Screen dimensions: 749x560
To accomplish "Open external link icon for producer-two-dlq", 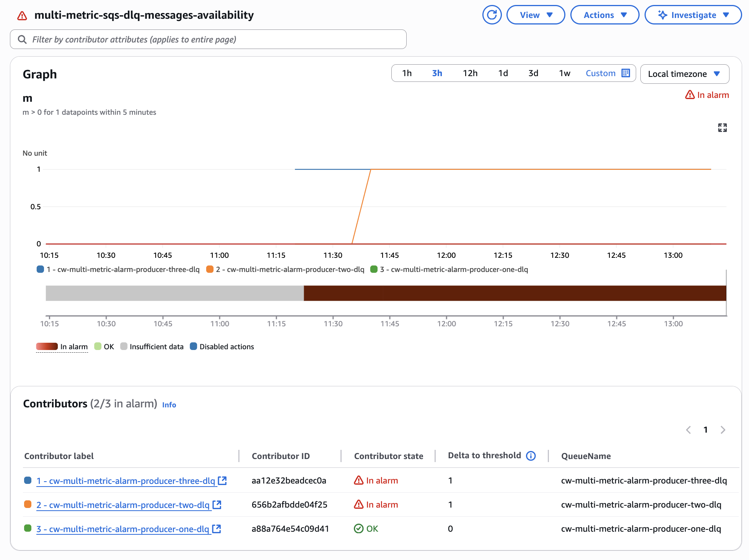I will coord(217,505).
